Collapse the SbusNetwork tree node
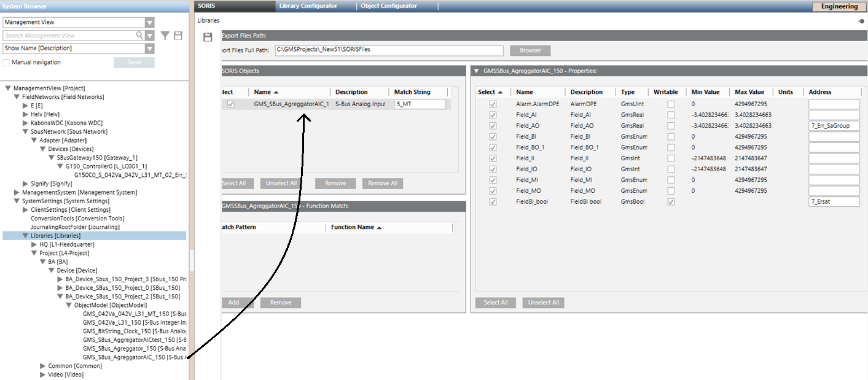Viewport: 868px width, 380px height. pyautogui.click(x=26, y=131)
